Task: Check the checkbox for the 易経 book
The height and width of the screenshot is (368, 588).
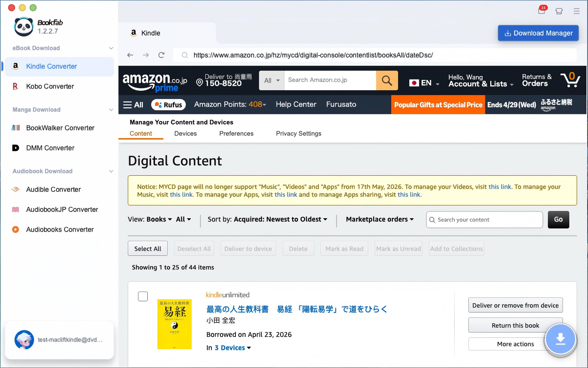Action: coord(143,296)
